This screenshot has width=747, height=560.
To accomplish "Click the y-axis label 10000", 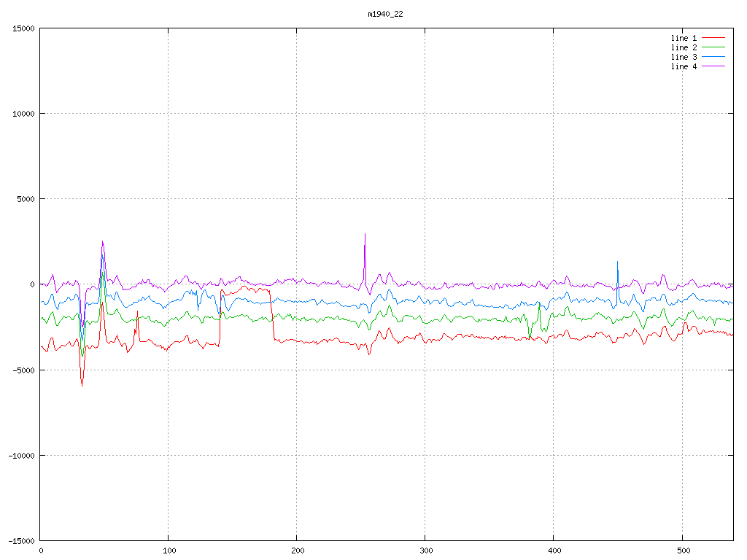I will coord(23,114).
